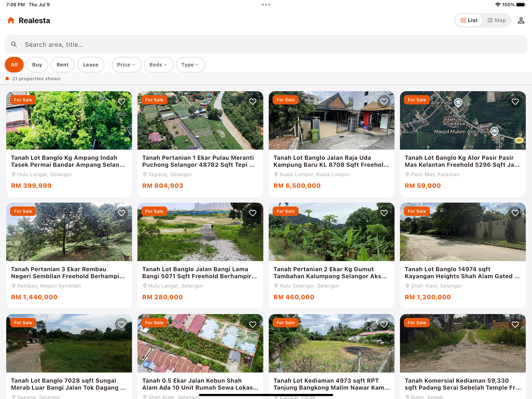Open the Type filter dropdown
The width and height of the screenshot is (532, 399).
pyautogui.click(x=190, y=64)
